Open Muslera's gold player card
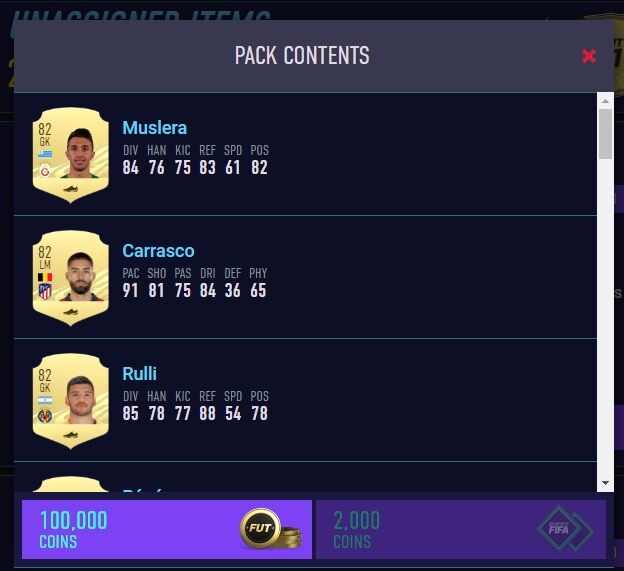Viewport: 624px width, 571px height. tap(71, 155)
